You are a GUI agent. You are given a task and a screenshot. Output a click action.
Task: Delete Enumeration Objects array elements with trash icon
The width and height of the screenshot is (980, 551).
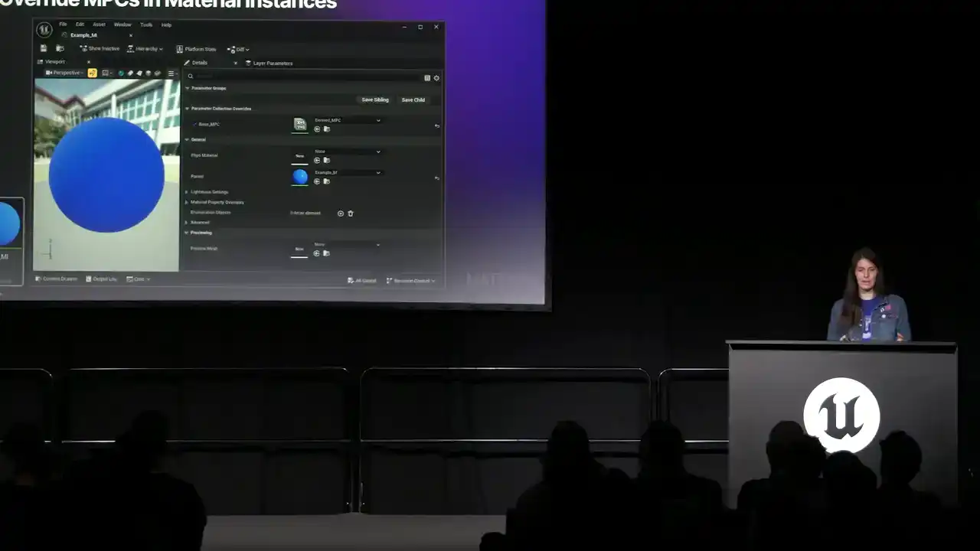[x=351, y=214]
